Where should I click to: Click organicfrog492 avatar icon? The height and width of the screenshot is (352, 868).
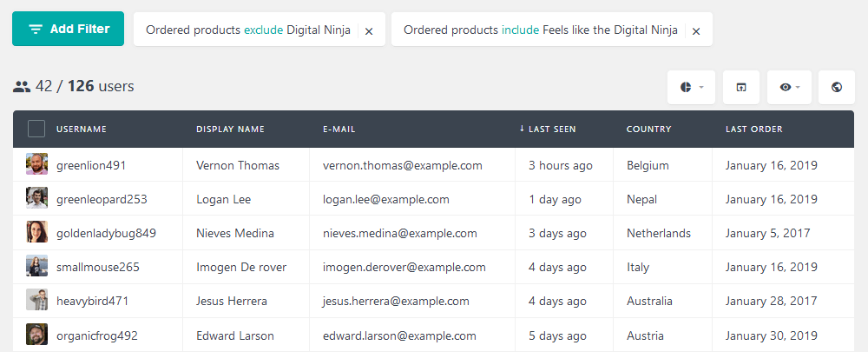[36, 335]
